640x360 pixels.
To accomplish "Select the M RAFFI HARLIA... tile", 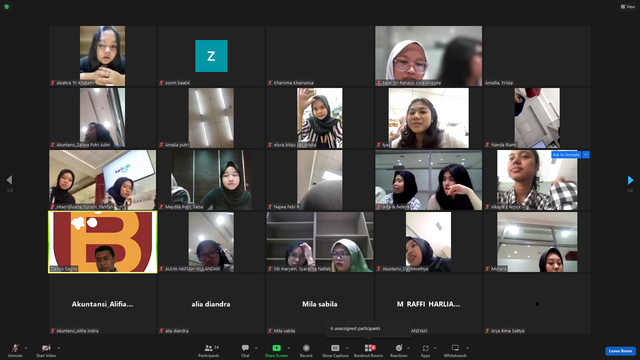I will [428, 304].
